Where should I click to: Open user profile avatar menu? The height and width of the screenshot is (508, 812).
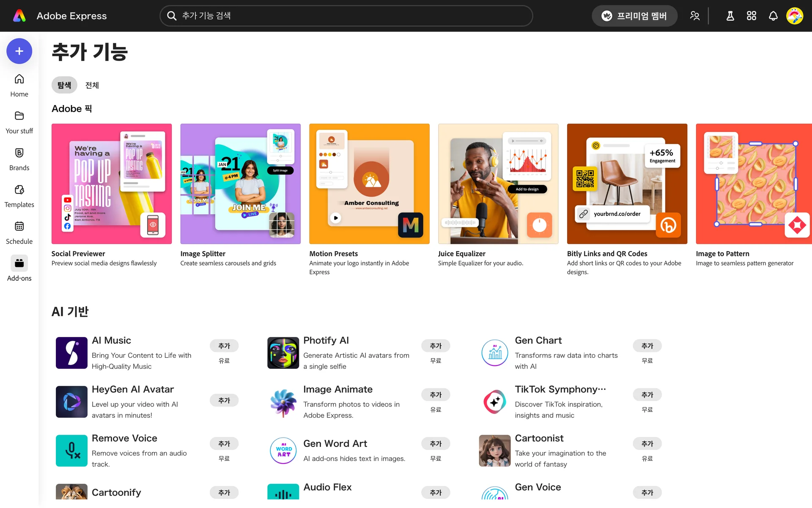[794, 16]
